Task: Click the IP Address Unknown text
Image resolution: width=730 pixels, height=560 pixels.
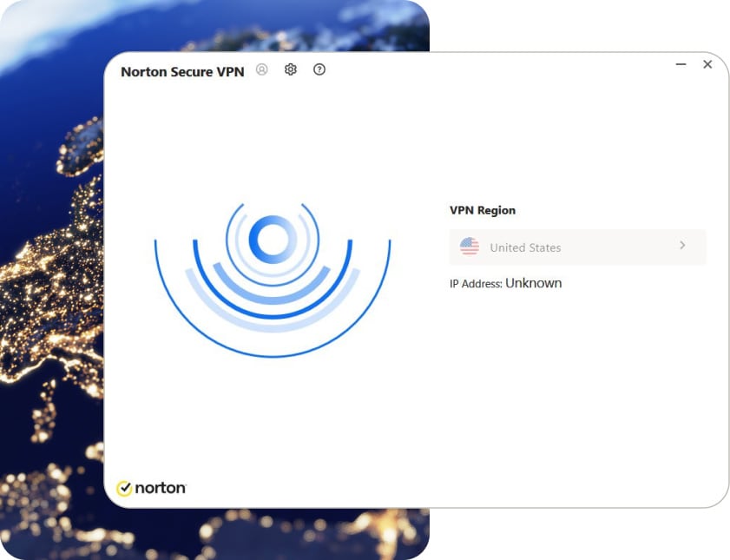Action: [x=505, y=283]
